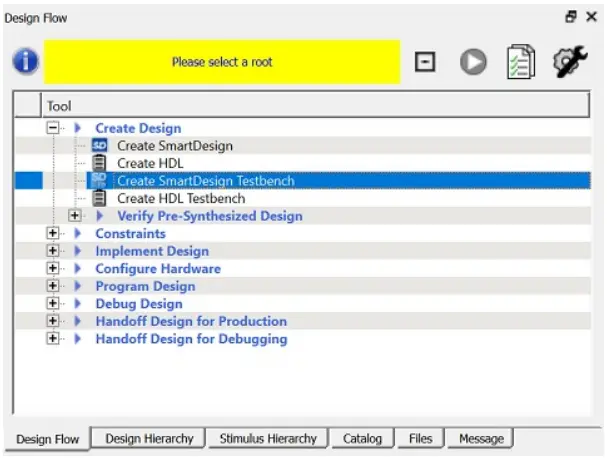Viewport: 607px width, 458px height.
Task: Click the Verify Pre-Synthesized Design label
Action: click(210, 216)
